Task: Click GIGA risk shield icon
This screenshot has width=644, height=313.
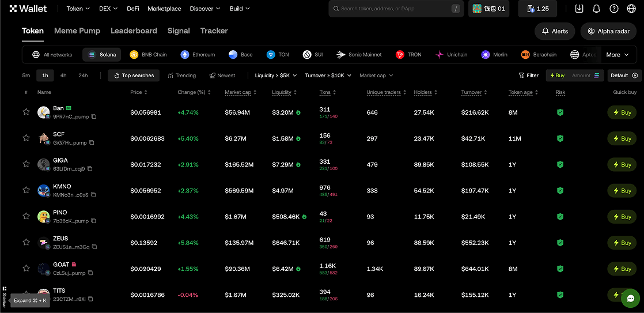Action: [x=560, y=164]
